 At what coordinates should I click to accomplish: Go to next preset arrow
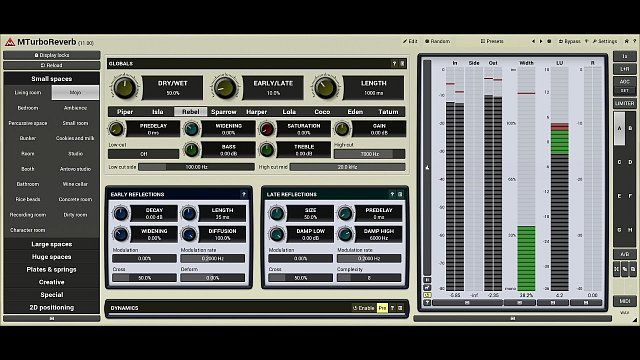point(541,41)
